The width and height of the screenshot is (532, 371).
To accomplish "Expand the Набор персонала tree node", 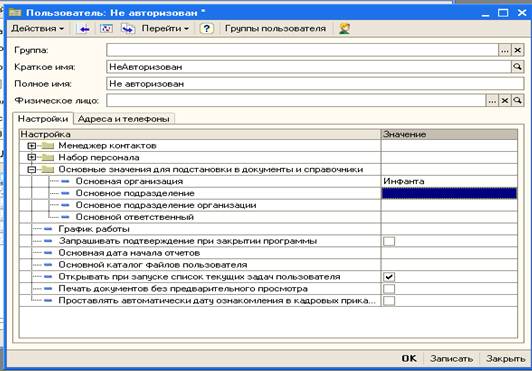I will point(32,157).
